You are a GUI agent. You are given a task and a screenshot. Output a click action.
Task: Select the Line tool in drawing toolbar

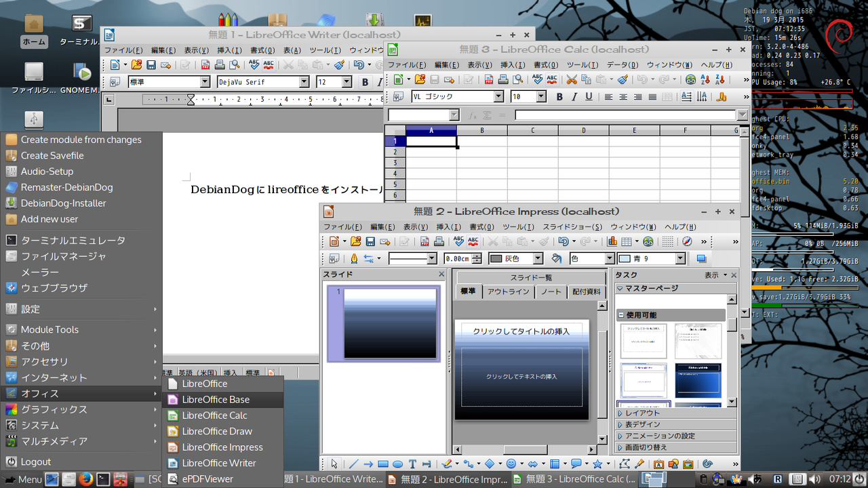point(353,464)
